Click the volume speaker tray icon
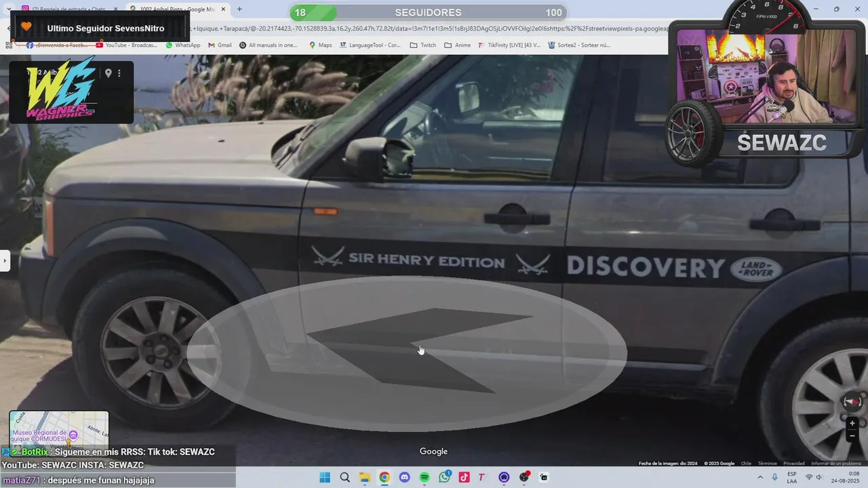Viewport: 868px width, 488px height. (x=819, y=477)
